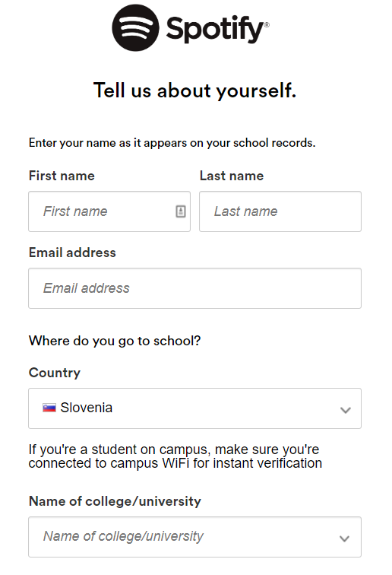Click the "Where do you go to school?" text
This screenshot has height=575, width=392.
tap(115, 341)
